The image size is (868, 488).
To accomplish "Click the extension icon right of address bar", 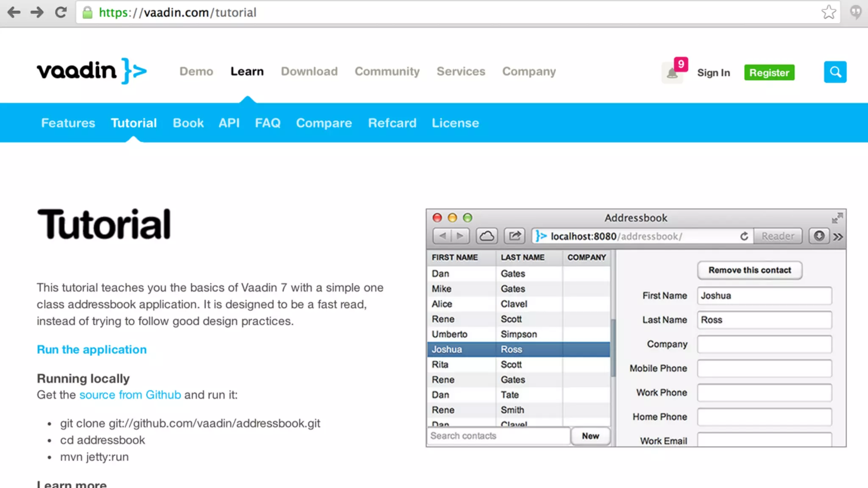I will (x=856, y=12).
